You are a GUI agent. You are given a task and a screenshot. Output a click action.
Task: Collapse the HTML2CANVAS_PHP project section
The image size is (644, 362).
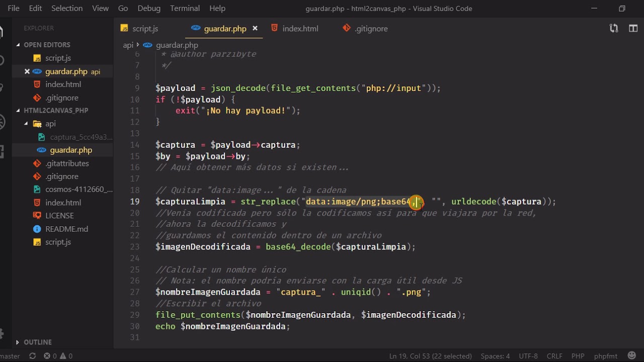[56, 111]
